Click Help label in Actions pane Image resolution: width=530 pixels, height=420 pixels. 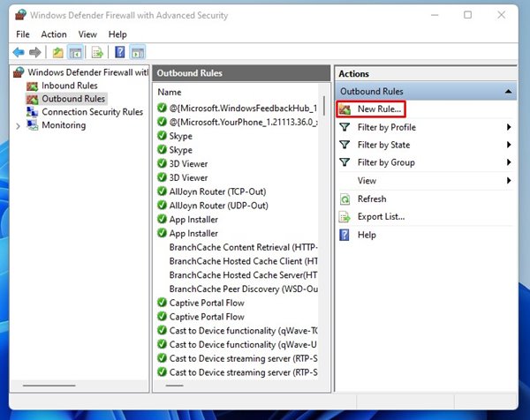(367, 235)
